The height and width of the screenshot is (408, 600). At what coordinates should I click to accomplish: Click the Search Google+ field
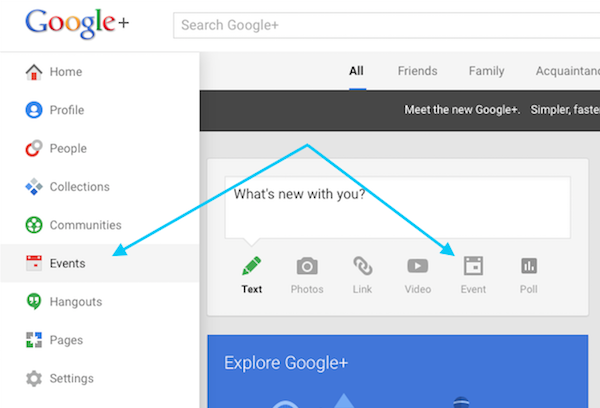(385, 24)
